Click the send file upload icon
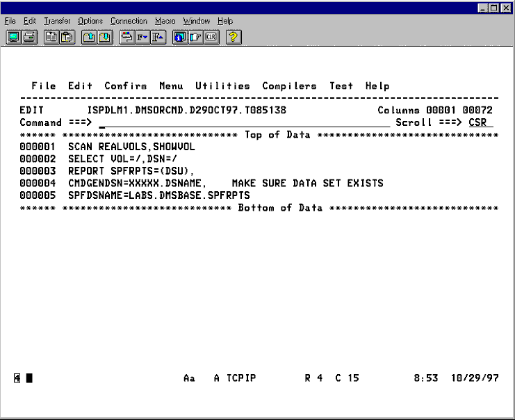 click(89, 37)
